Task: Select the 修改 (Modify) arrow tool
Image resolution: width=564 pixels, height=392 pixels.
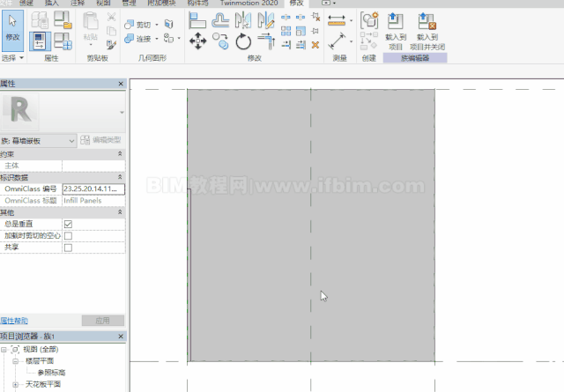Action: (12, 31)
